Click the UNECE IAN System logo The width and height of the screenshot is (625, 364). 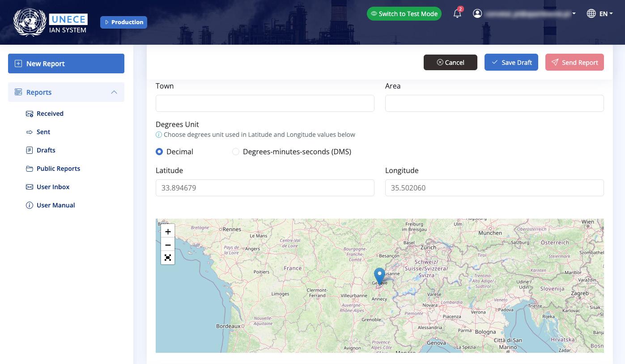51,22
